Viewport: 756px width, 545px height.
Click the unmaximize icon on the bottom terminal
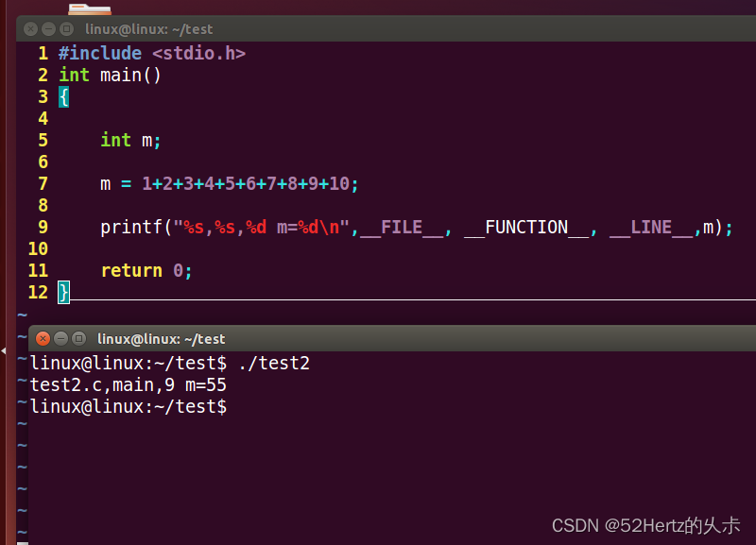pyautogui.click(x=77, y=338)
